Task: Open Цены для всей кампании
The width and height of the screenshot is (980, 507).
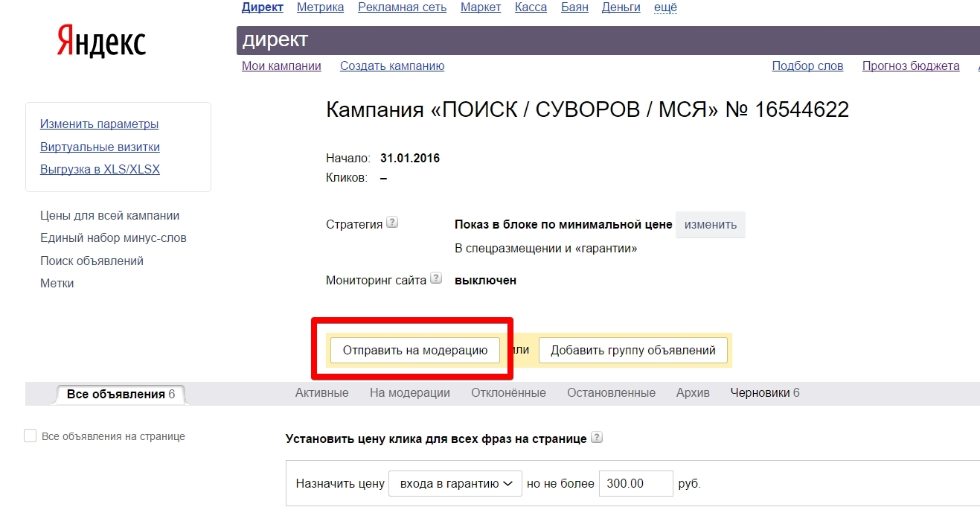Action: coord(109,215)
